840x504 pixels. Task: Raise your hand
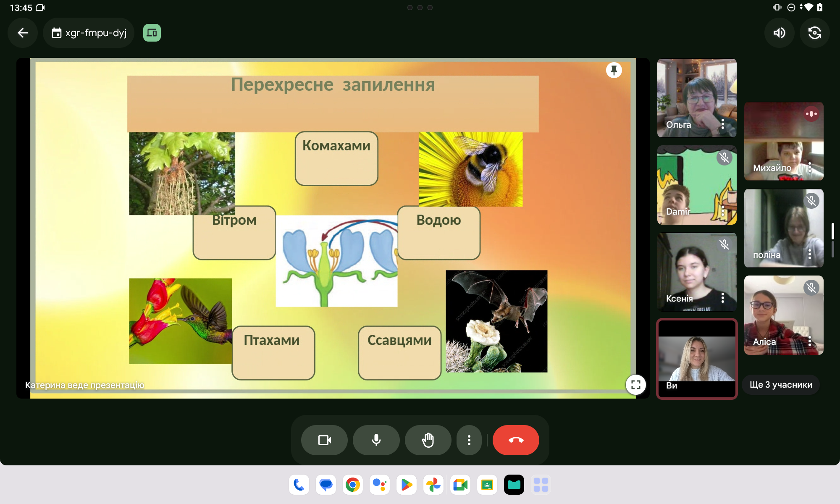pos(428,440)
